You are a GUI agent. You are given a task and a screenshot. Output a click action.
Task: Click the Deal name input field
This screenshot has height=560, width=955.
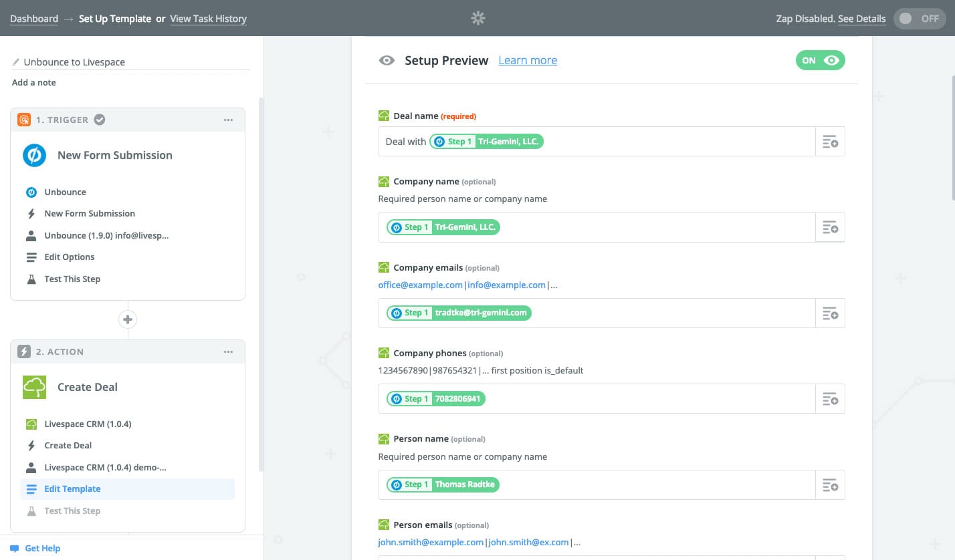coord(597,142)
